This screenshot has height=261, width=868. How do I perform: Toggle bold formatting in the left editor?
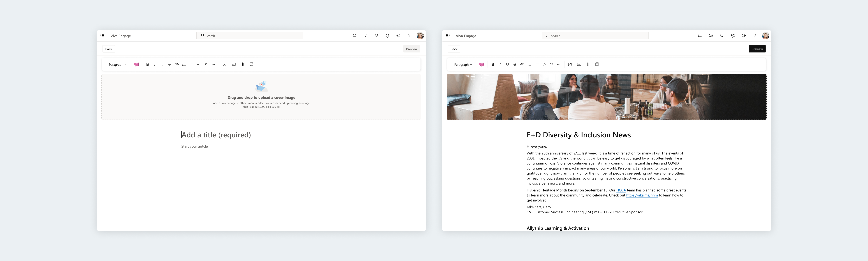click(147, 64)
